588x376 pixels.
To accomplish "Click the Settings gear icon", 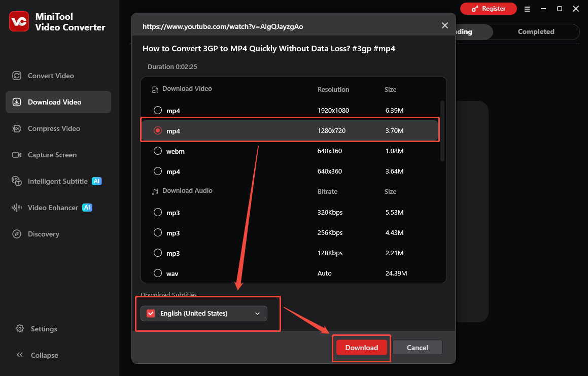I will [20, 329].
